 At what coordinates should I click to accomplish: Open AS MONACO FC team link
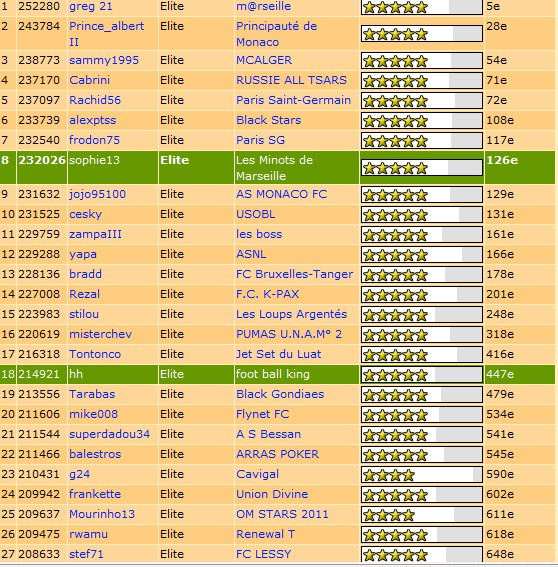coord(281,194)
